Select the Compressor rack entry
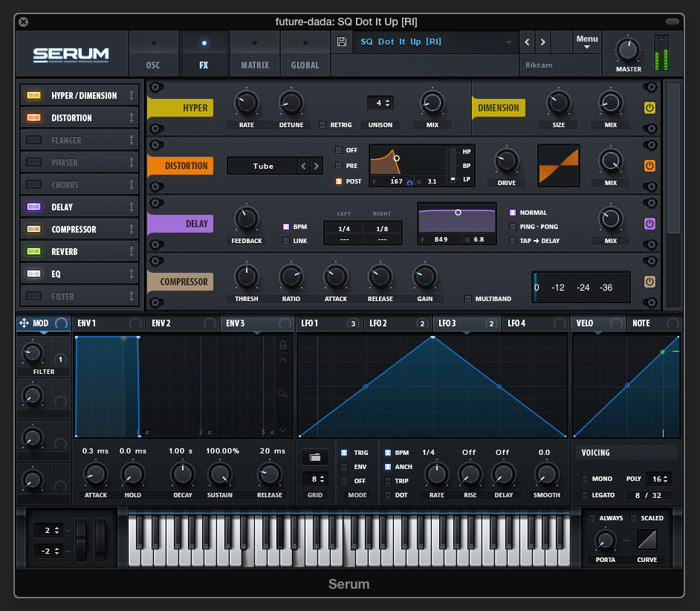 [80, 229]
